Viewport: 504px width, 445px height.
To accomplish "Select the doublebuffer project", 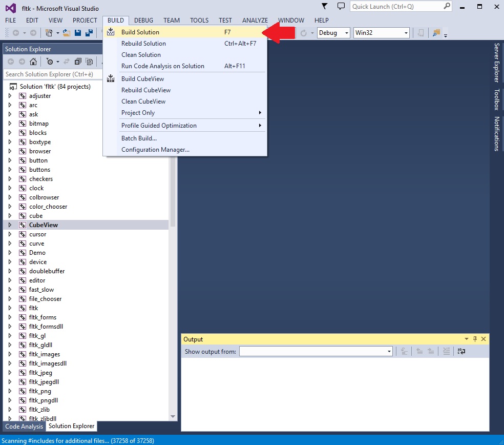I will tap(47, 271).
